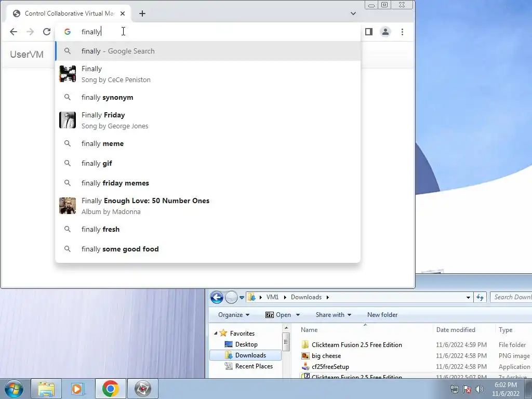
Task: Select "finally gif" suggestion
Action: (x=208, y=163)
